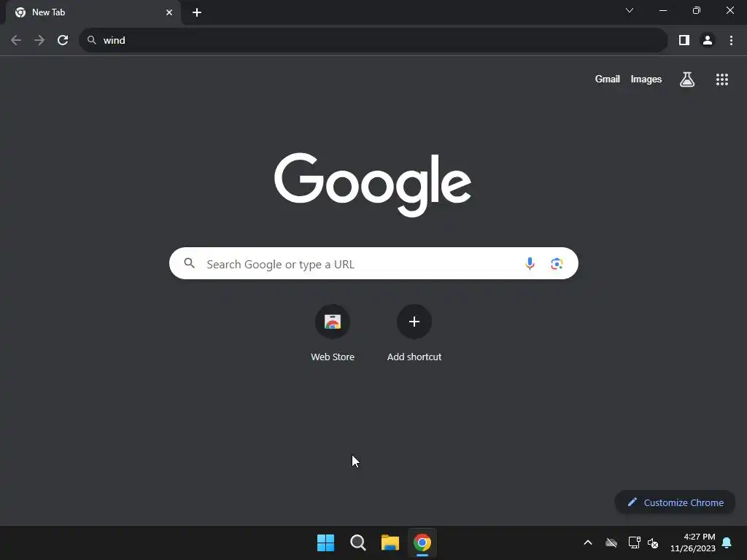Image resolution: width=747 pixels, height=560 pixels.
Task: Expand the tab search chevron
Action: [630, 10]
